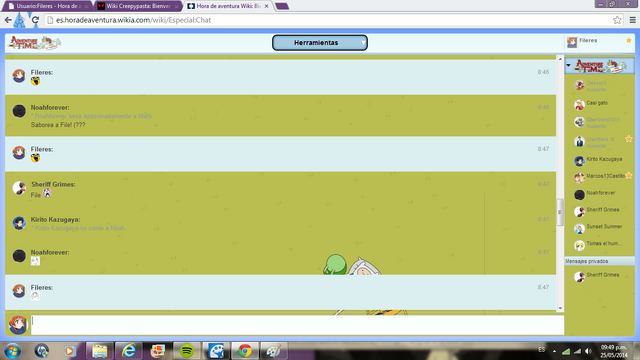Bookmark page with the star icon
This screenshot has width=640, height=360.
pyautogui.click(x=617, y=20)
